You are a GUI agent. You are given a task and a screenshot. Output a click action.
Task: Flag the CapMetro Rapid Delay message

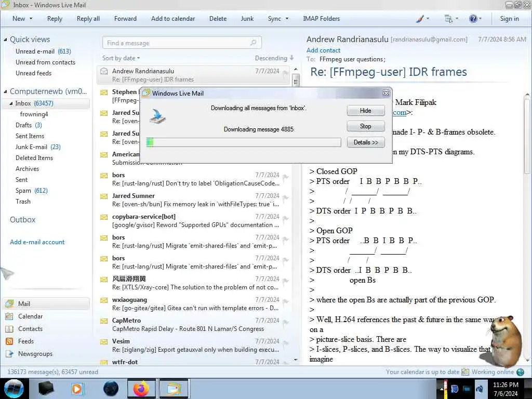(x=286, y=322)
